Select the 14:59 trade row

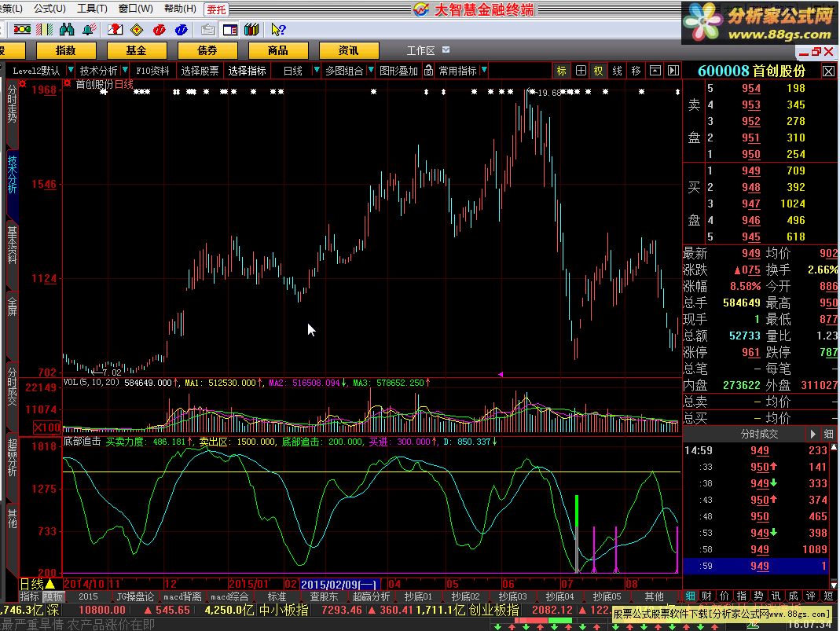coord(757,450)
